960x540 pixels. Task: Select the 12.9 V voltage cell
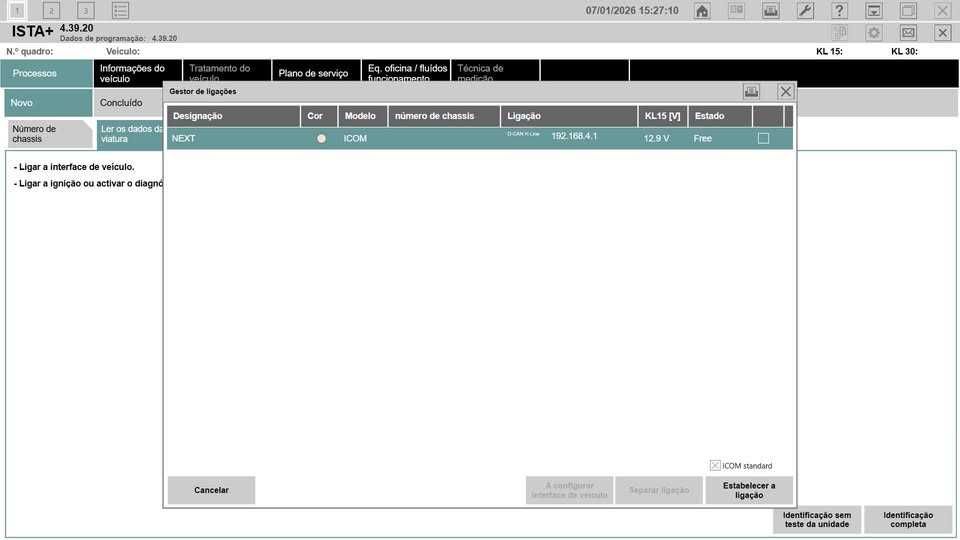coord(656,138)
